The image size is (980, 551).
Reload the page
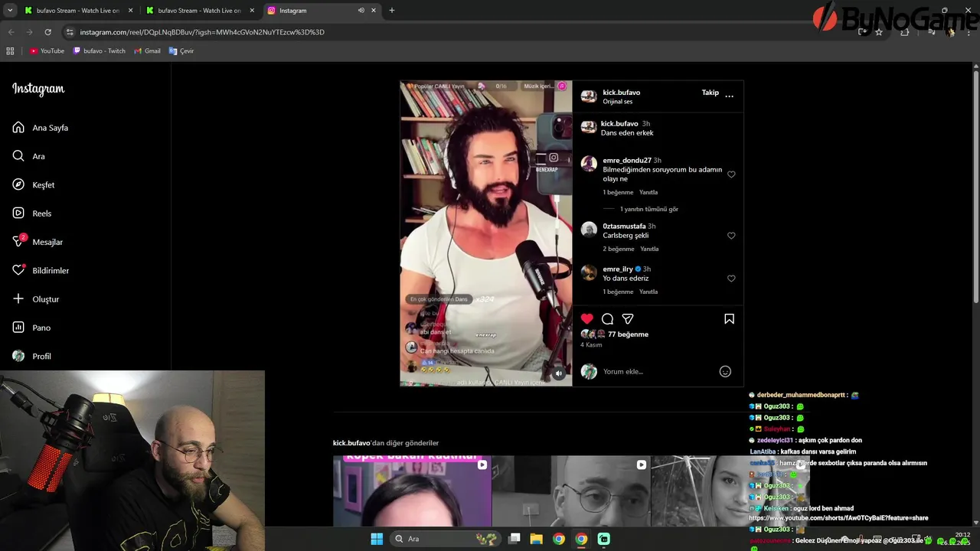(x=47, y=32)
